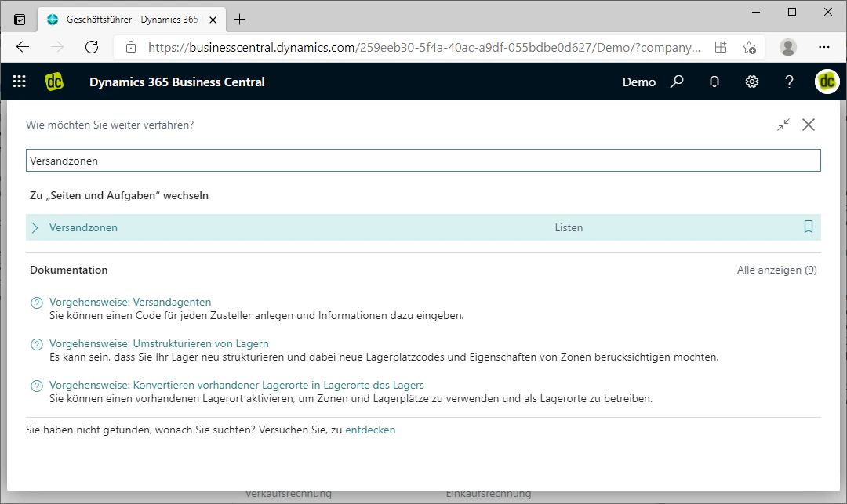Add page to favorites star icon
This screenshot has width=847, height=504.
click(749, 47)
